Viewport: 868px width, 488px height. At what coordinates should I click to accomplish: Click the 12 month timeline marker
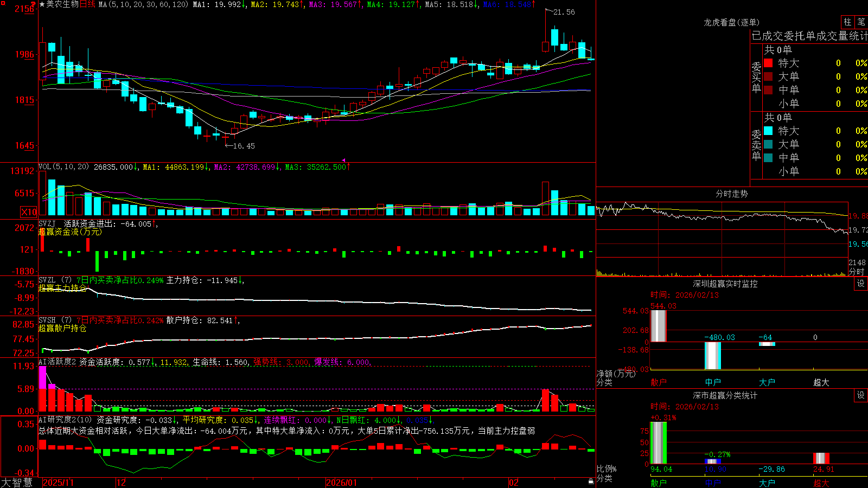121,483
